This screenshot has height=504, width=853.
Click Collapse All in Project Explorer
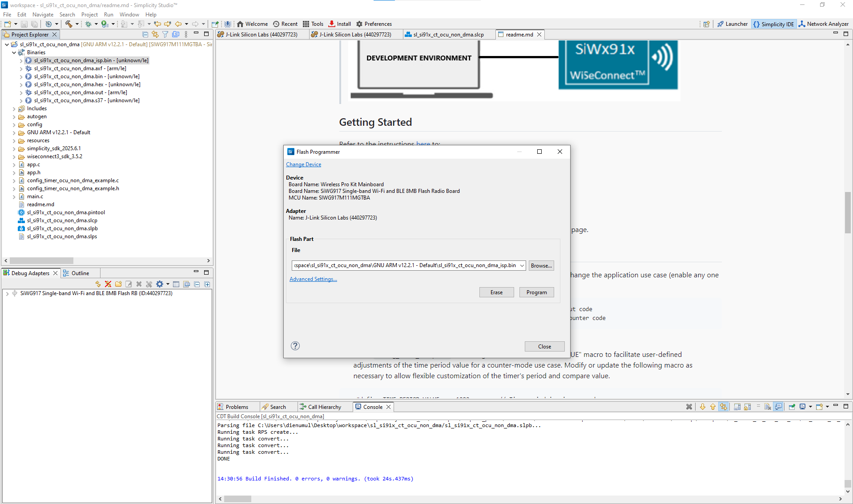coord(145,34)
